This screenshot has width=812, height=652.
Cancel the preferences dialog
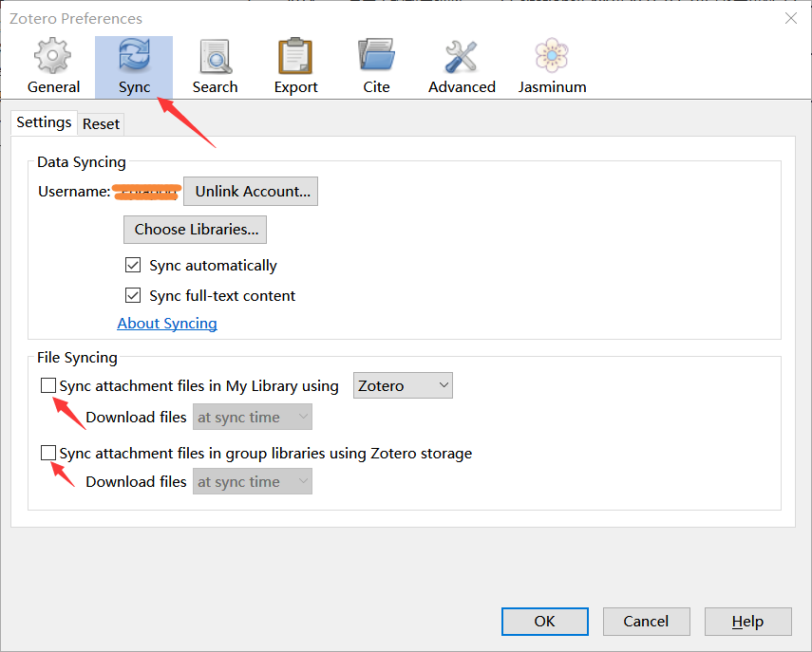647,622
